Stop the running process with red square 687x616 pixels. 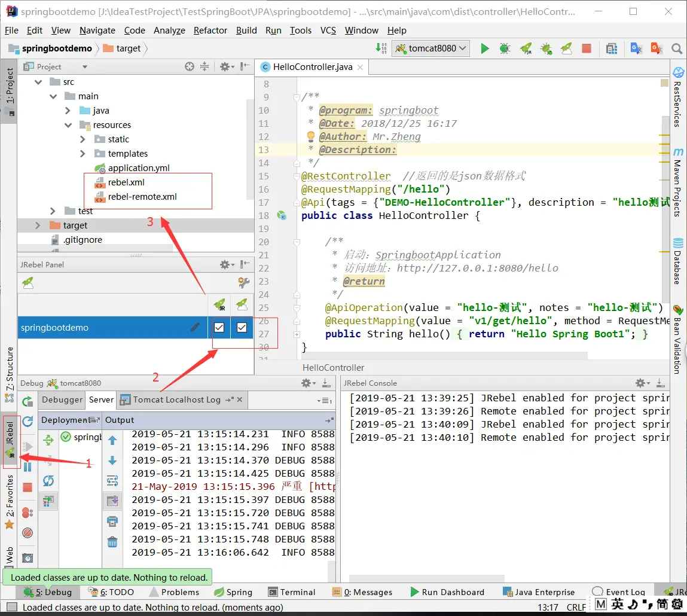click(x=586, y=48)
